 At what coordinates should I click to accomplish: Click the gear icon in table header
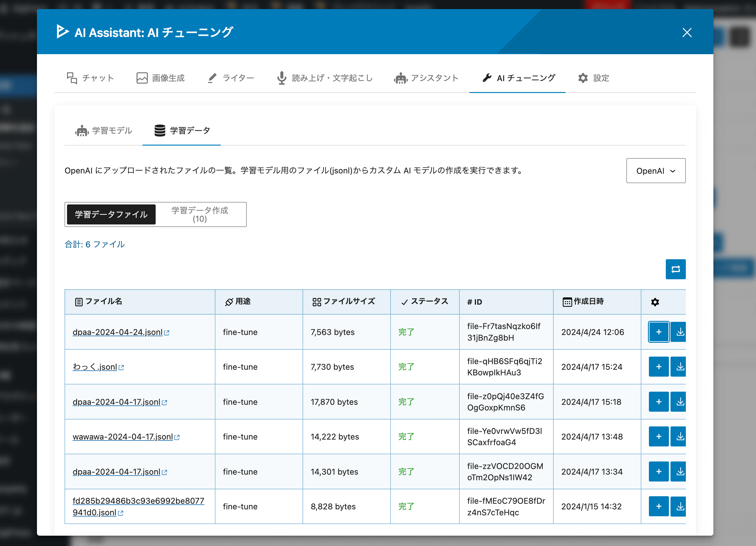[x=655, y=302]
